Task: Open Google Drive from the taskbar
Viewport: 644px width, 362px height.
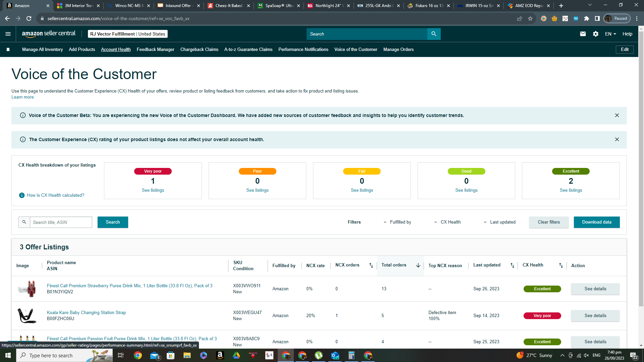Action: (x=236, y=355)
